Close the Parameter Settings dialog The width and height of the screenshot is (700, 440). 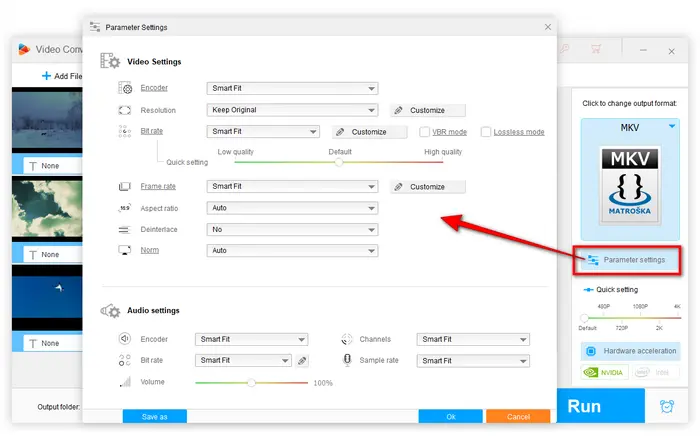pyautogui.click(x=548, y=27)
